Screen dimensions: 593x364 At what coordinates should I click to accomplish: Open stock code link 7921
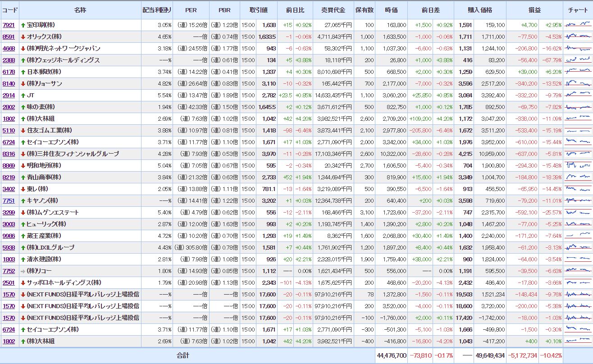coord(9,25)
